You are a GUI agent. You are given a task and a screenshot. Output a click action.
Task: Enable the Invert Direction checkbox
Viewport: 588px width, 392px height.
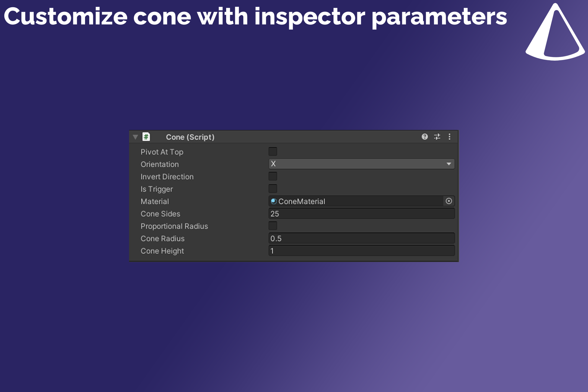[x=272, y=176]
